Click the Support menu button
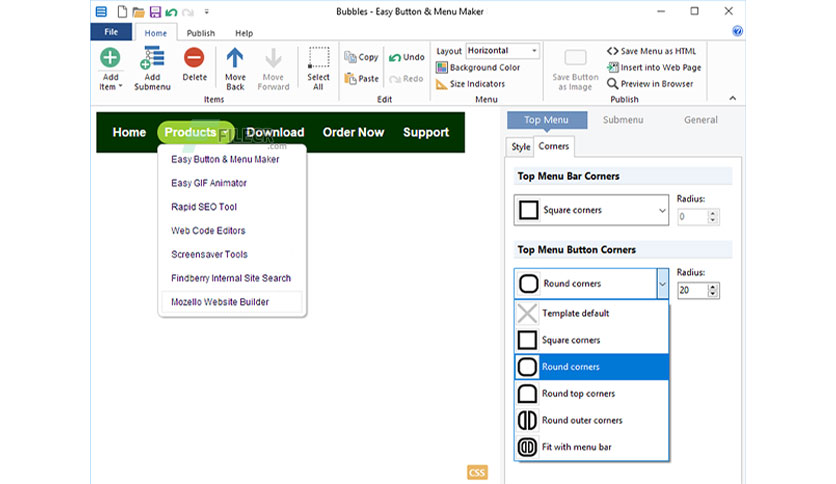 pos(426,132)
